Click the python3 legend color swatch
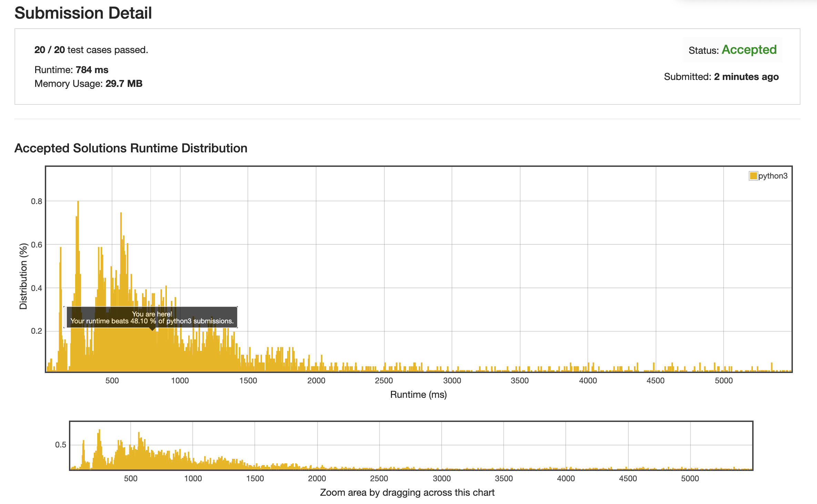Image resolution: width=817 pixels, height=504 pixels. point(753,176)
